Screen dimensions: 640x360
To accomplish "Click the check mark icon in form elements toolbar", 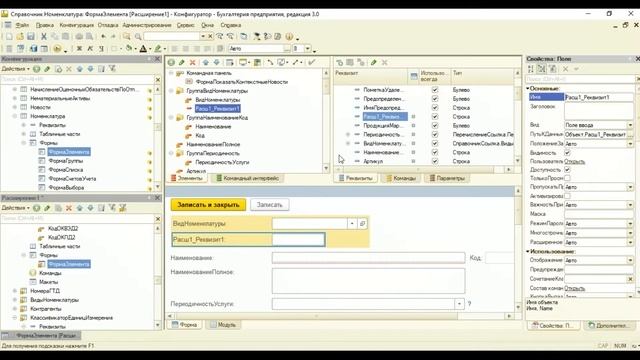I will pyautogui.click(x=312, y=62).
